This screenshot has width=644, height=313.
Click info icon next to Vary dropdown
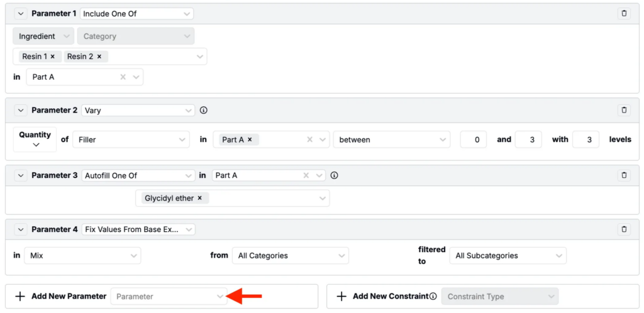(204, 110)
